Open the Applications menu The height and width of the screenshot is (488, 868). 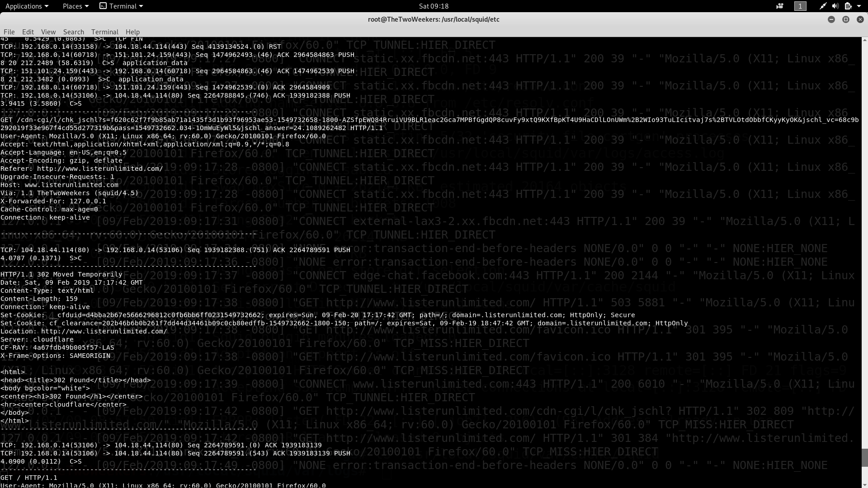tap(27, 6)
